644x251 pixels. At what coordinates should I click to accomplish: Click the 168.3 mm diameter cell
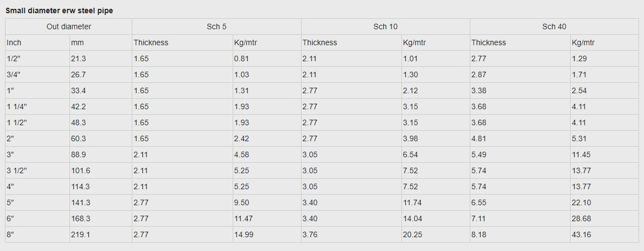point(100,219)
